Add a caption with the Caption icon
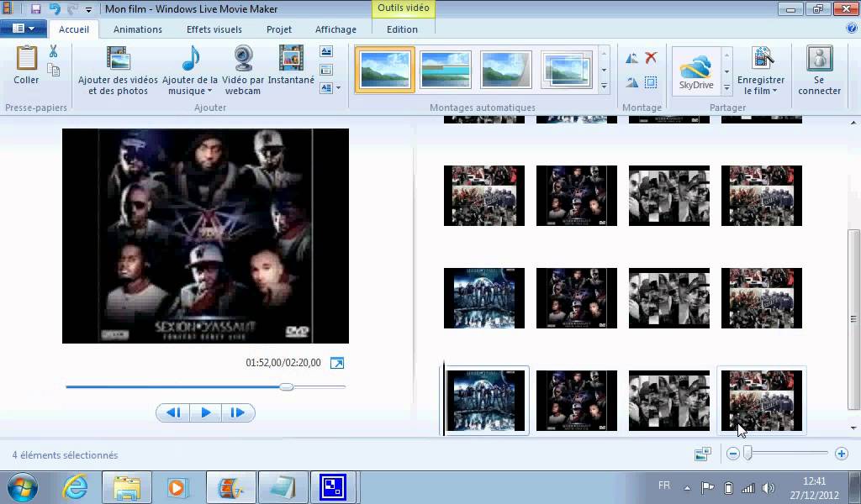This screenshot has width=861, height=504. [x=326, y=70]
